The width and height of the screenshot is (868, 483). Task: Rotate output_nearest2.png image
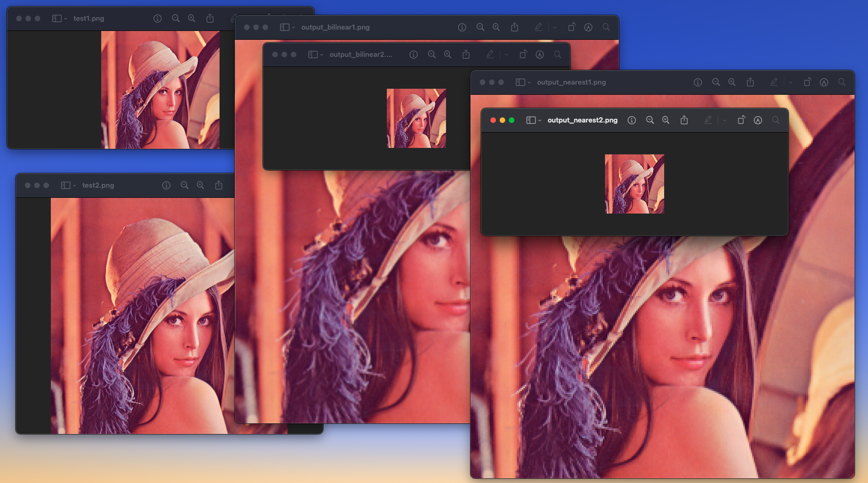coord(741,120)
